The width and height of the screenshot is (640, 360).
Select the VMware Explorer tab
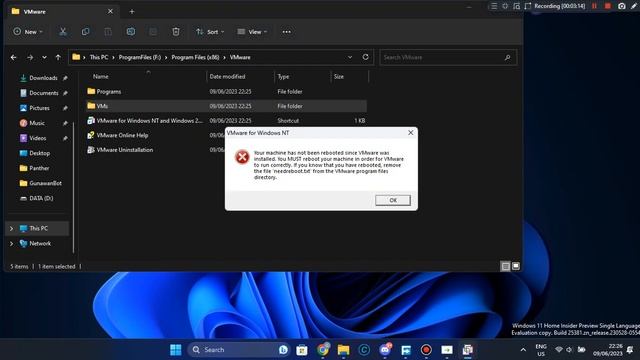[61, 11]
